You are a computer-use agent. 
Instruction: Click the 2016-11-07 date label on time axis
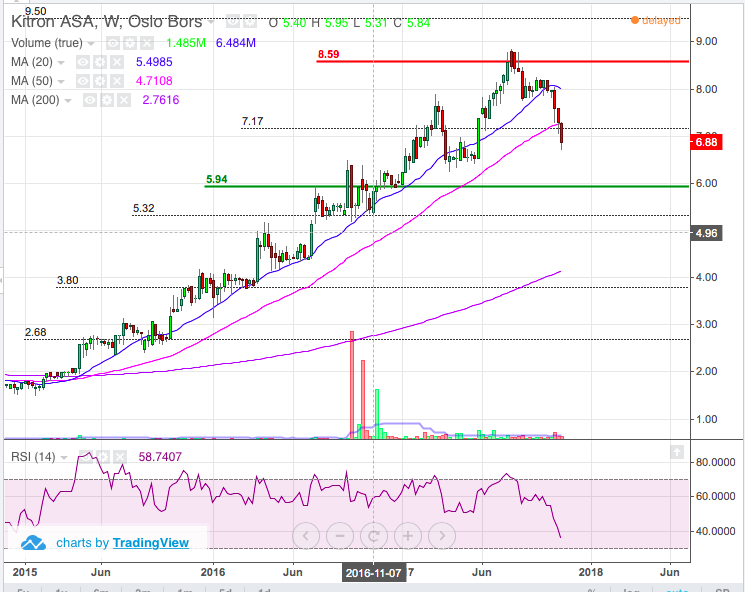coord(373,573)
